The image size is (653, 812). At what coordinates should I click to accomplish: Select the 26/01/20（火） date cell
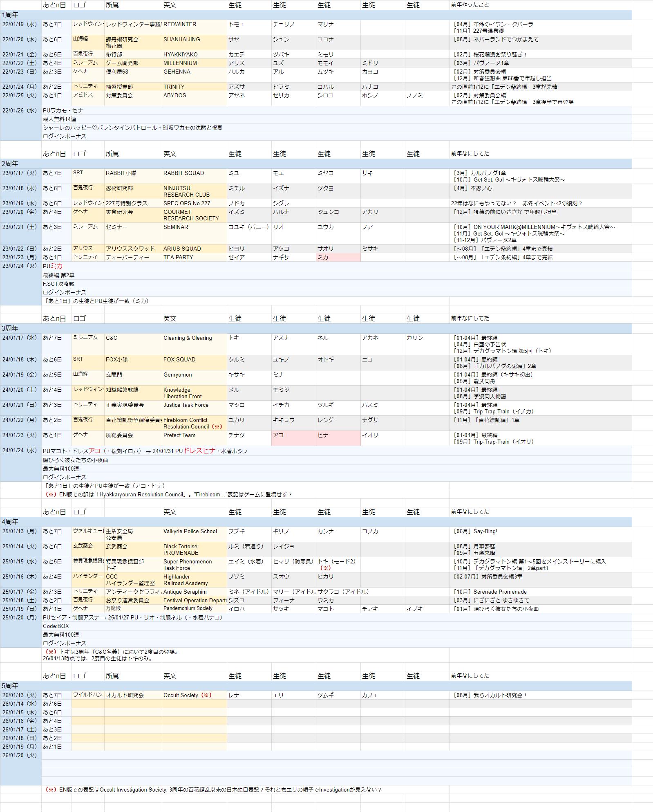[x=20, y=755]
